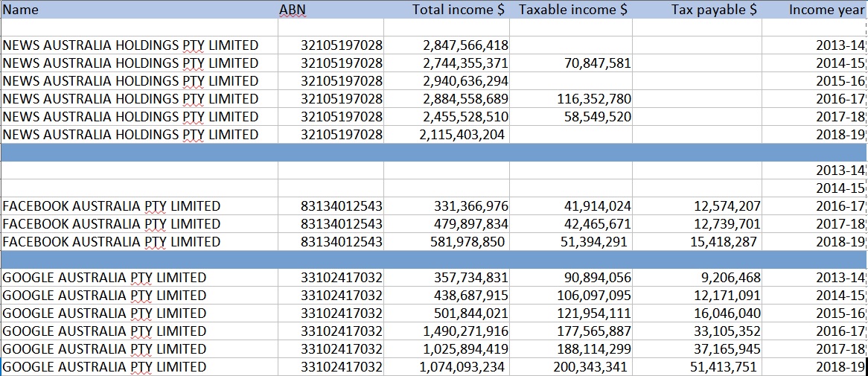Click the Total income $ header
This screenshot has height=376, width=868.
[446, 10]
